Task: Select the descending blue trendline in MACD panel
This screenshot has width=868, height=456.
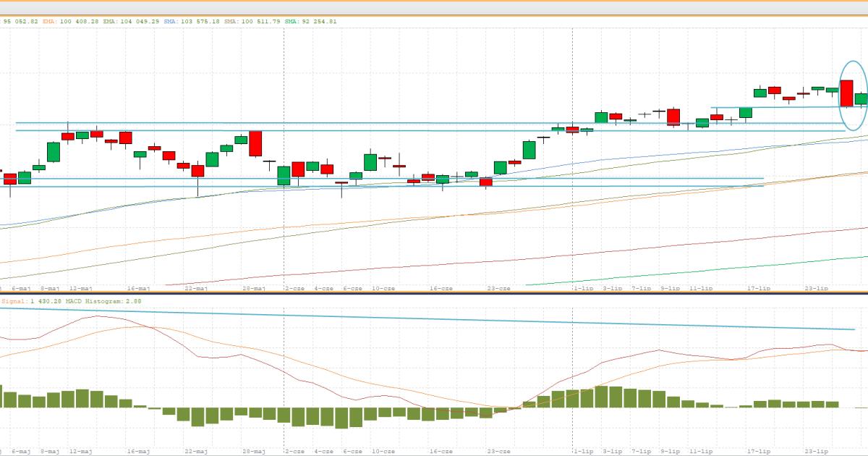Action: (434, 318)
